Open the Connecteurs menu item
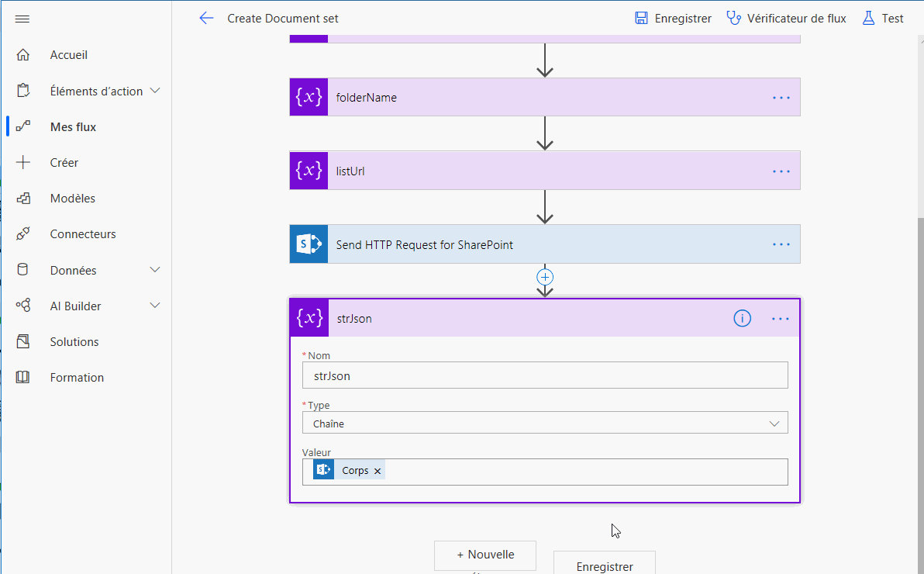Image resolution: width=924 pixels, height=574 pixels. pos(83,234)
